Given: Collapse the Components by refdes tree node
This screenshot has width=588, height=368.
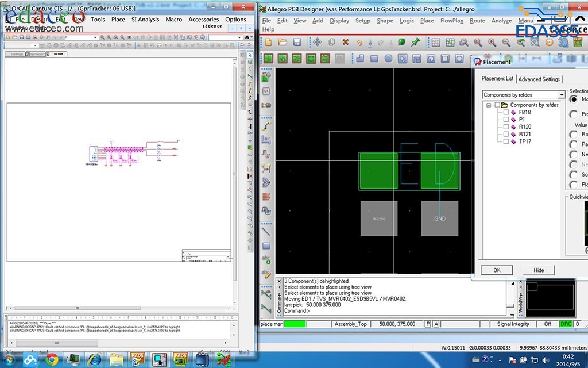Looking at the screenshot, I should (489, 105).
